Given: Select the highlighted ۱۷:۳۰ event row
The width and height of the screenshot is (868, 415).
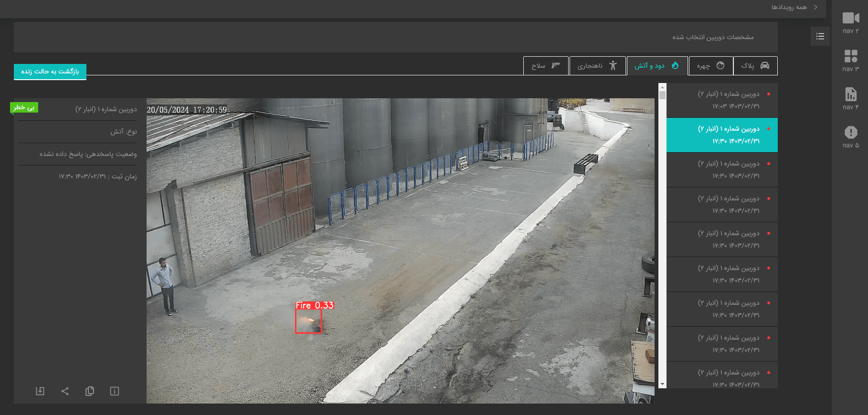Looking at the screenshot, I should [722, 135].
